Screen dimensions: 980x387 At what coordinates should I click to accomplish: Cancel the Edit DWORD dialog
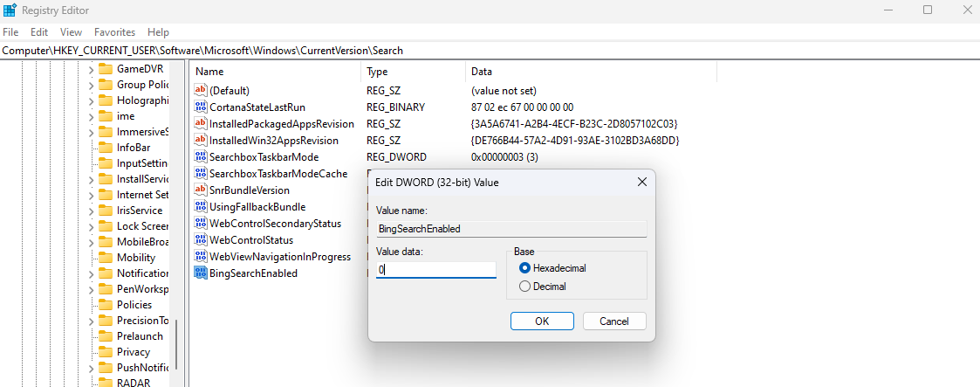614,321
